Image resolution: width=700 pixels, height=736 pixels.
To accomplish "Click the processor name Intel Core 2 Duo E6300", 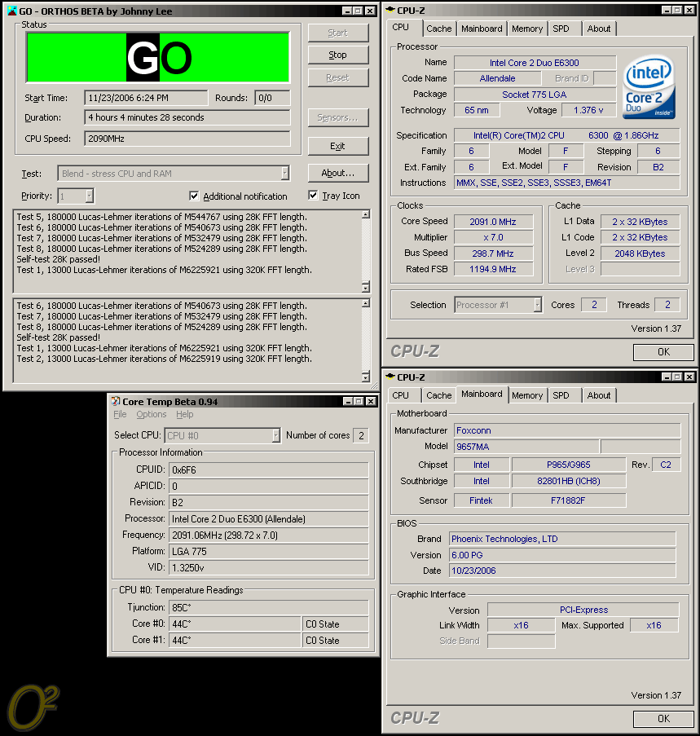I will coord(535,63).
